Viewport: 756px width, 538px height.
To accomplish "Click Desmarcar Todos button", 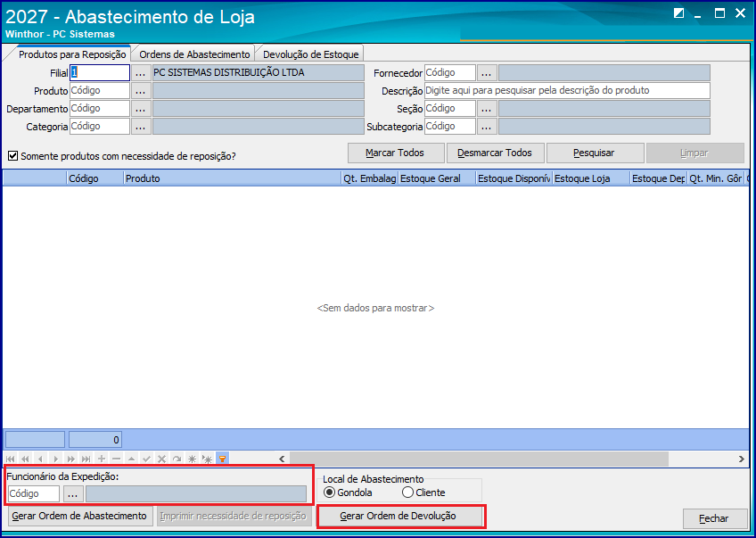I will pos(495,153).
